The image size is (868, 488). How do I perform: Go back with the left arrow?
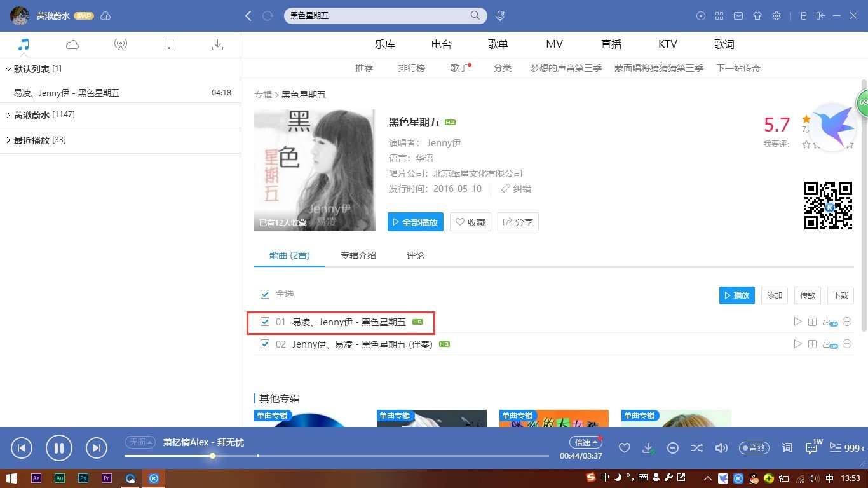[248, 16]
